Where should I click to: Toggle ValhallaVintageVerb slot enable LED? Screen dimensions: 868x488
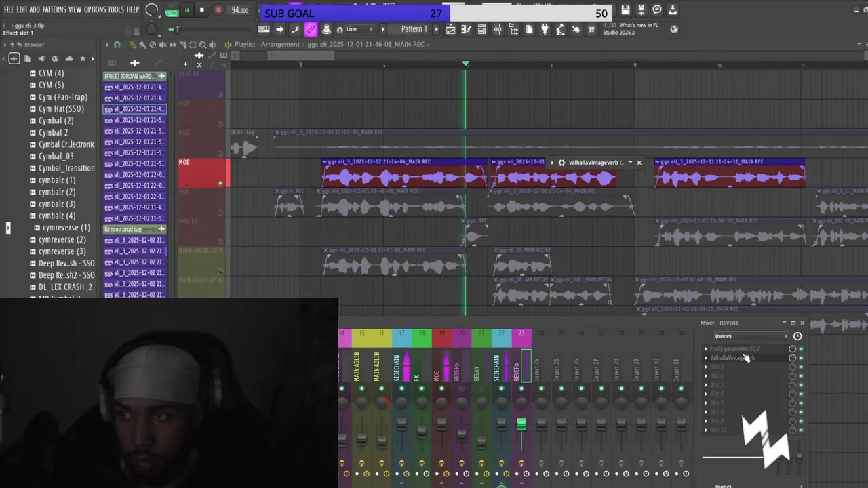[801, 358]
